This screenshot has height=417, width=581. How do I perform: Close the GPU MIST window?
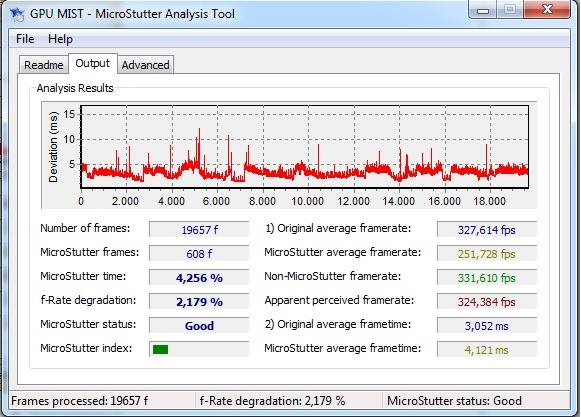(x=547, y=9)
